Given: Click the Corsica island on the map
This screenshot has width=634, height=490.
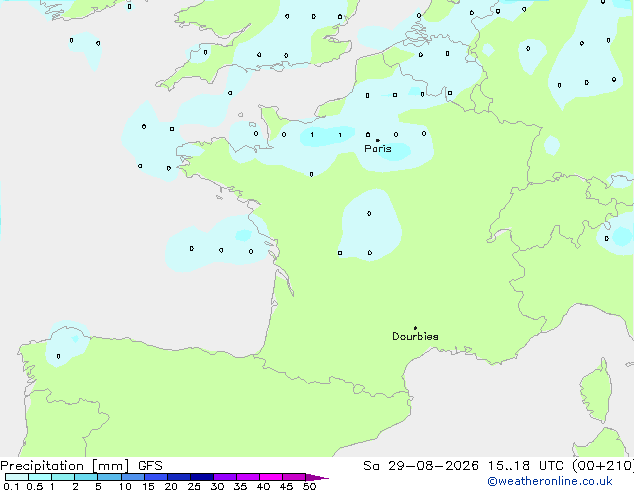Looking at the screenshot, I should coord(596,392).
